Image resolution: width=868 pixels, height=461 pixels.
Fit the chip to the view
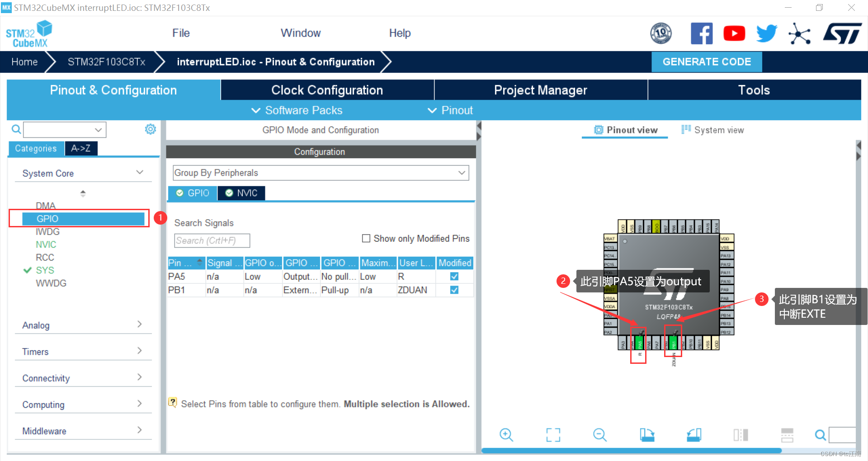(553, 435)
